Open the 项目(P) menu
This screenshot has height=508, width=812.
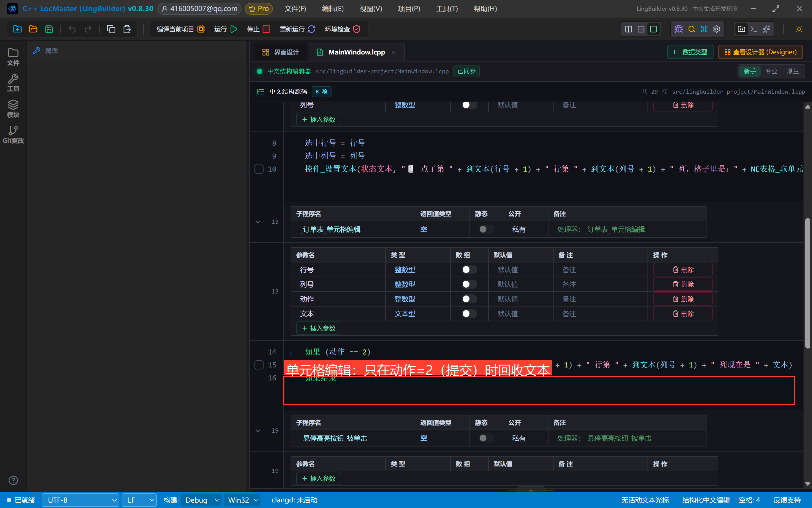[409, 9]
